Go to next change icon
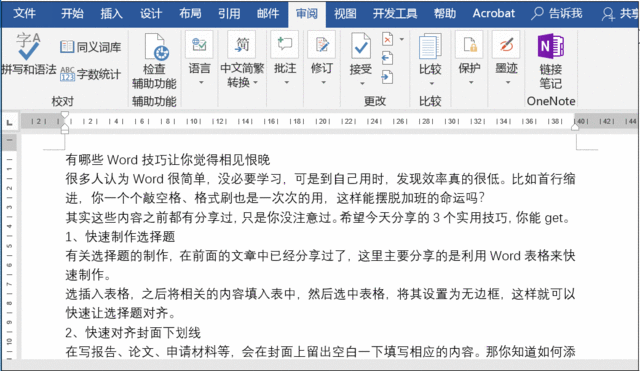Screen dimensions: 640x371 coord(387,77)
